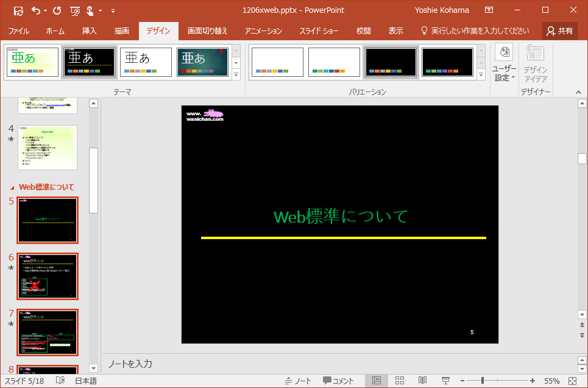Viewport: 588px width, 388px height.
Task: Click themes gallery row-down arrow
Action: coord(236,63)
